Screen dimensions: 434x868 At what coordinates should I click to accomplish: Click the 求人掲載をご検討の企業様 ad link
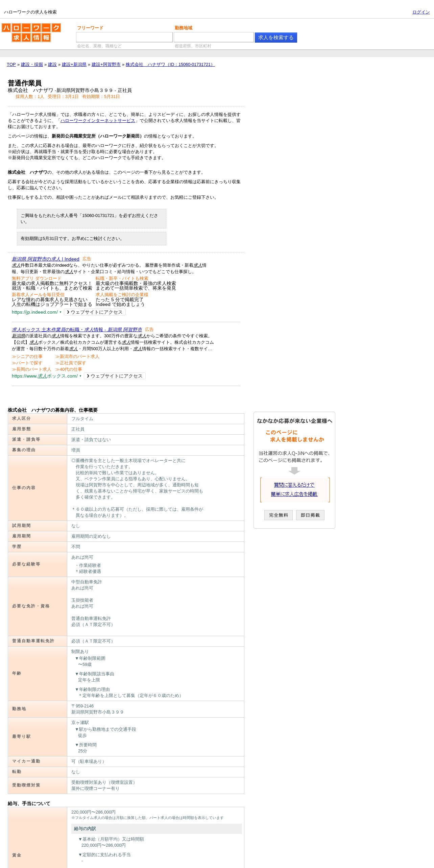point(122,295)
